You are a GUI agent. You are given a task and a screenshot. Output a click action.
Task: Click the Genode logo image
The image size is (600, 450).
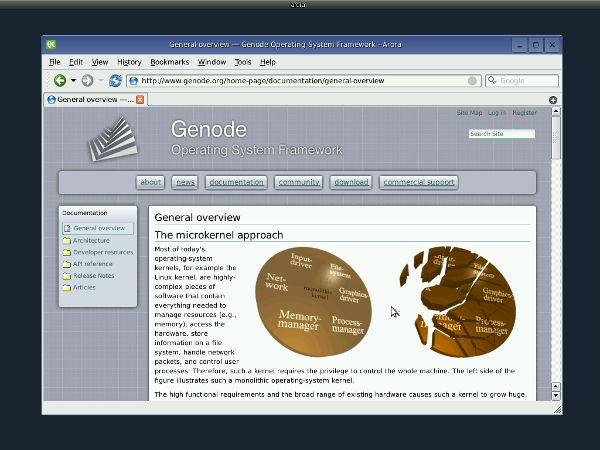coord(113,139)
